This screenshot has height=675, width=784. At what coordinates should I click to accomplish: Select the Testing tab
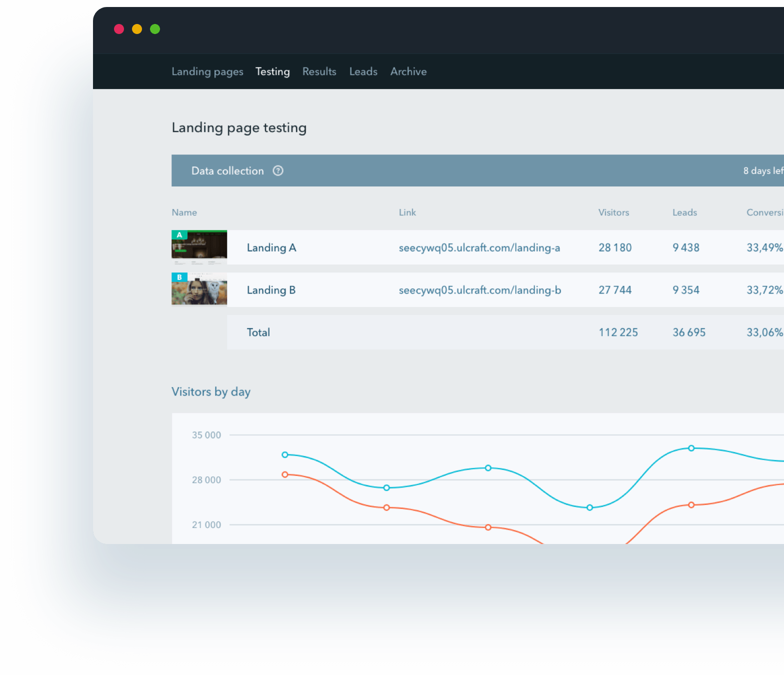(x=272, y=71)
